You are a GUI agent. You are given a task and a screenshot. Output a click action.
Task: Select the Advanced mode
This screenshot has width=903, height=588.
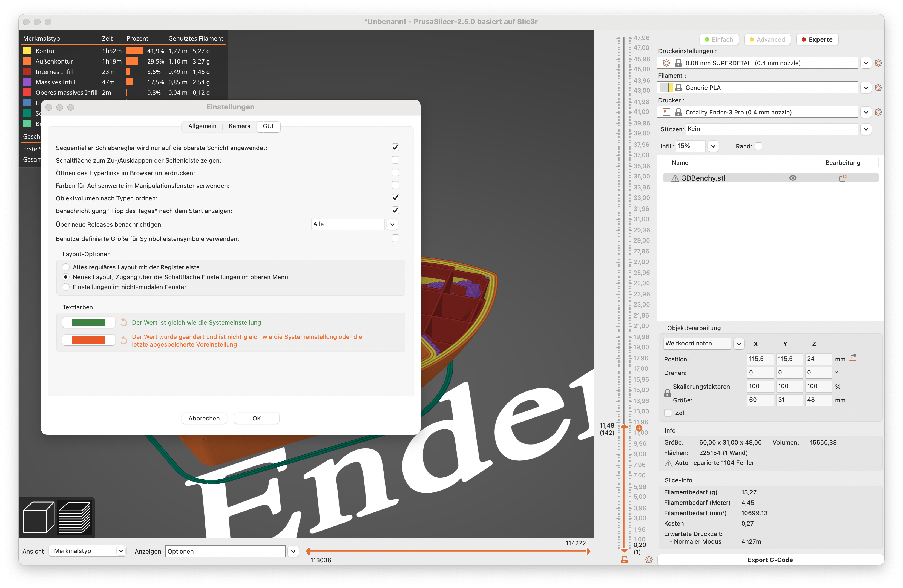[767, 39]
